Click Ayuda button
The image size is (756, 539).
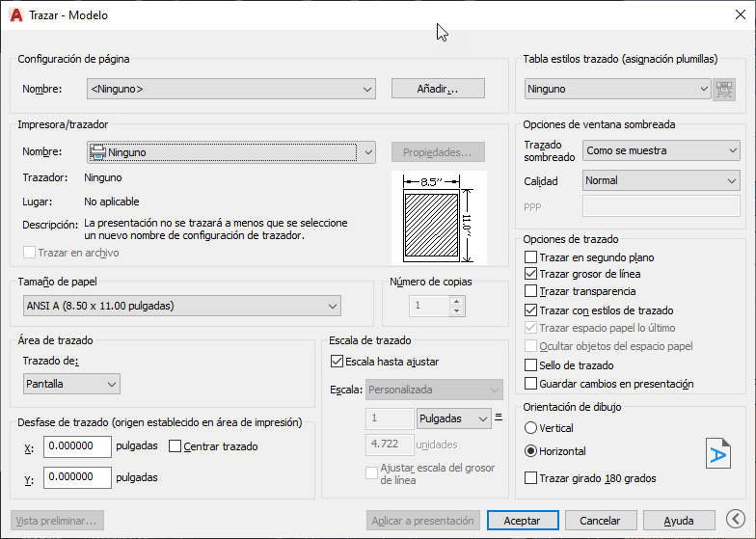coord(679,521)
